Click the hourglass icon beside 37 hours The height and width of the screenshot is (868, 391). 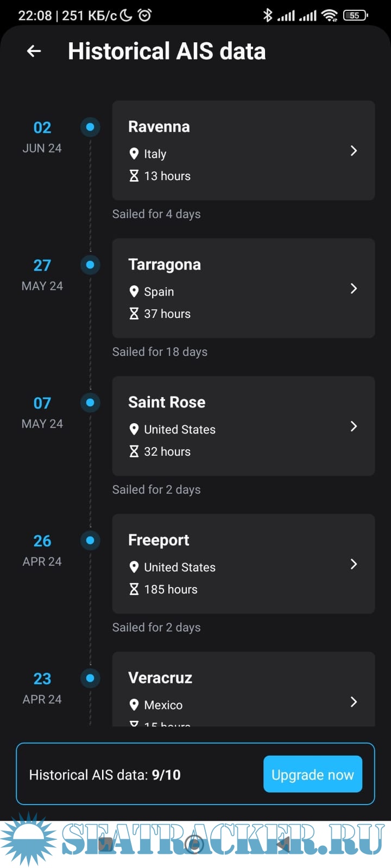(134, 314)
